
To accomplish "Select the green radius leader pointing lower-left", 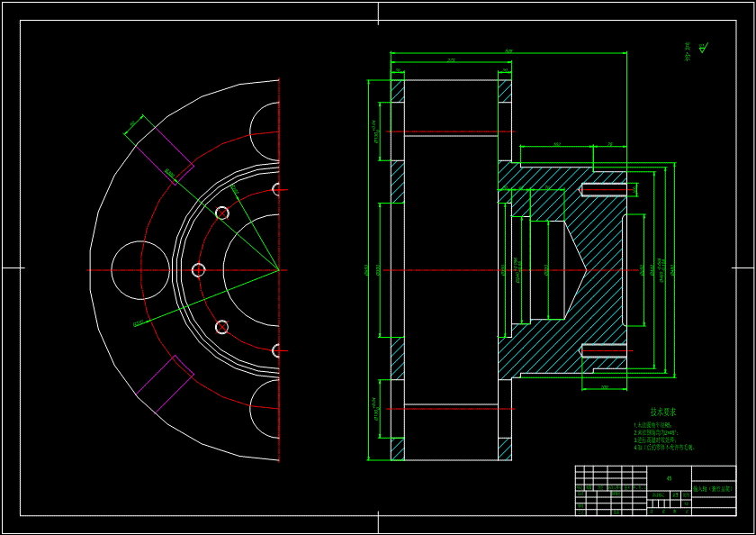I will [x=207, y=299].
